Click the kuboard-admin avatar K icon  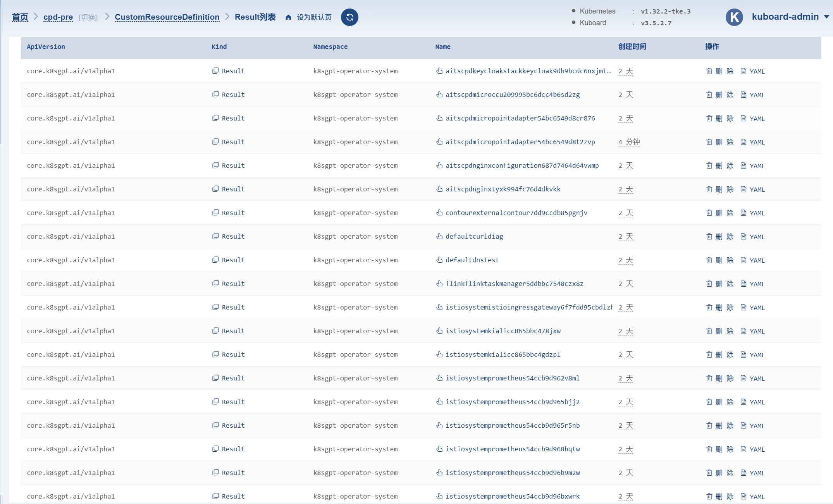tap(734, 17)
